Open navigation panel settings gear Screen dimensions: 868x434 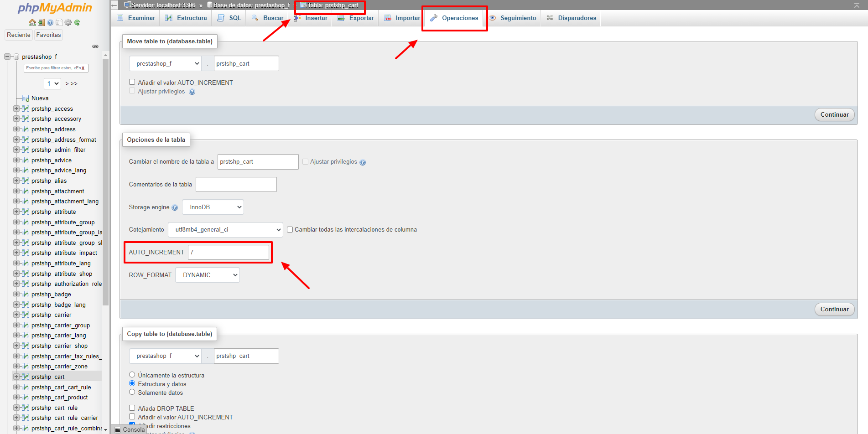click(68, 22)
